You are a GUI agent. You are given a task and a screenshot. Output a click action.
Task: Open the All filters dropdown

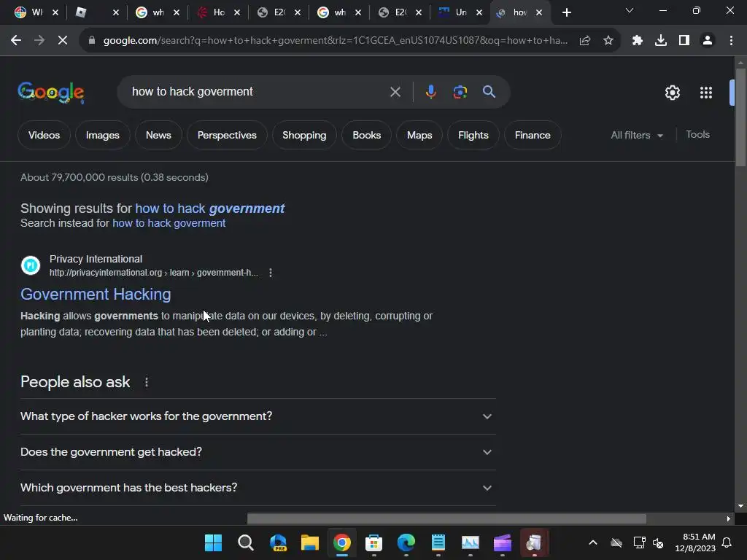coord(637,135)
